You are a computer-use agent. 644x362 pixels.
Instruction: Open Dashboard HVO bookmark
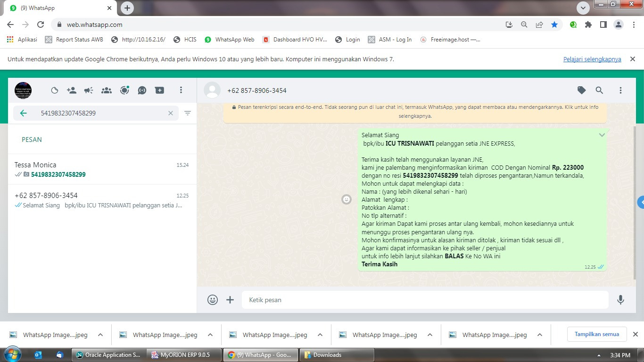click(295, 40)
